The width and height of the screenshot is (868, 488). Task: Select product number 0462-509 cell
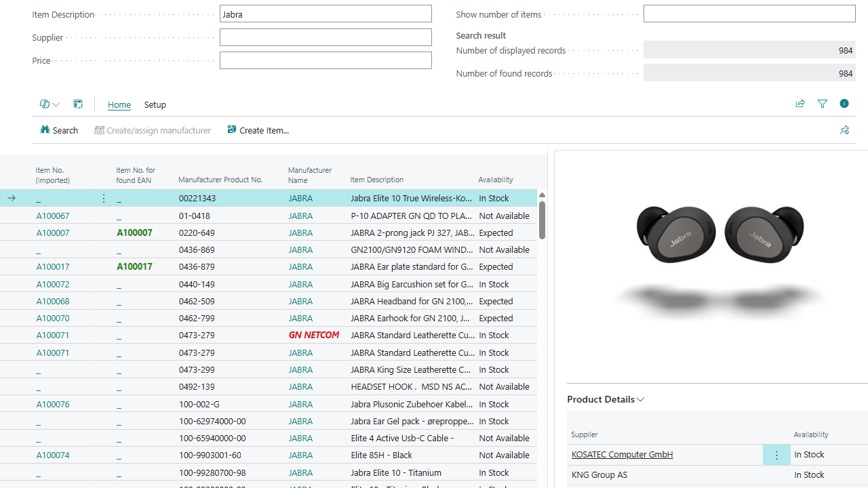coord(197,301)
